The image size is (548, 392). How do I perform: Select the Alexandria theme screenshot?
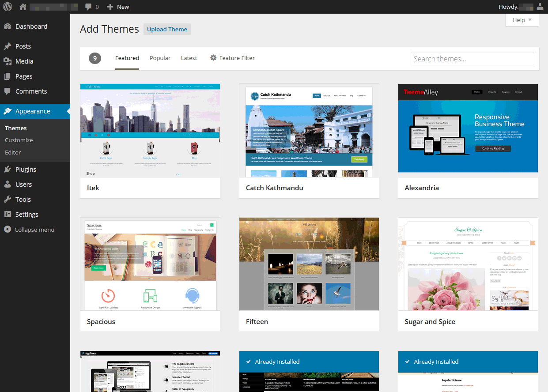click(x=468, y=130)
